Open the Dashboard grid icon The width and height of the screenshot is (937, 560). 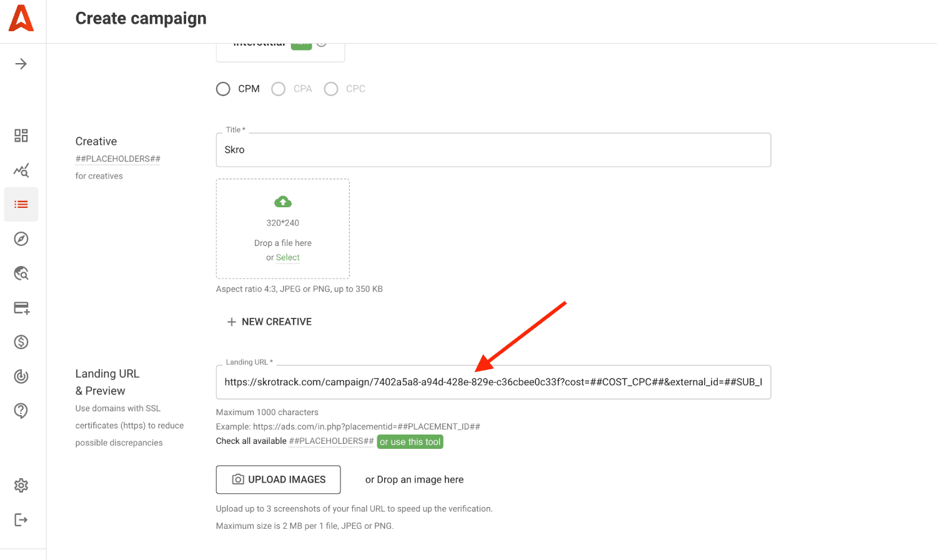[x=21, y=135]
